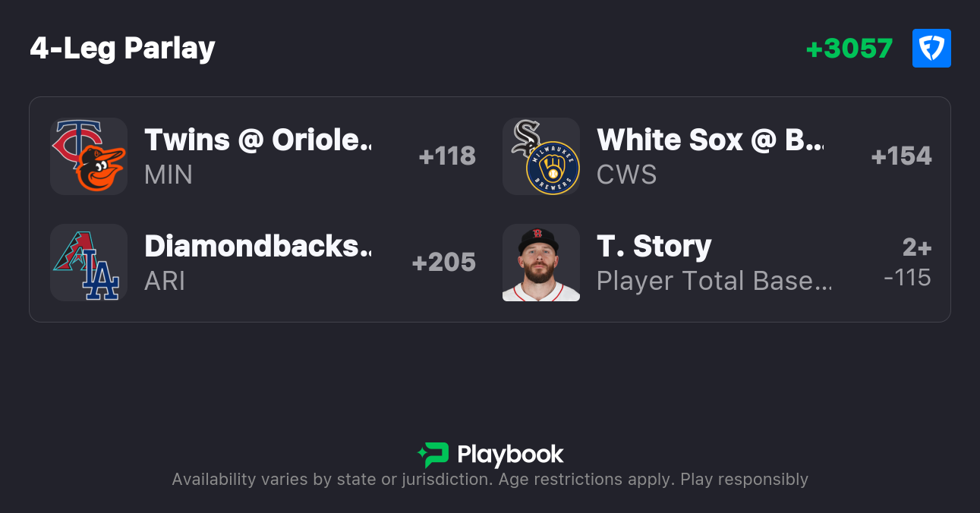This screenshot has width=980, height=513.
Task: Click the Diamondbacks and Dodgers logos
Action: pyautogui.click(x=89, y=263)
